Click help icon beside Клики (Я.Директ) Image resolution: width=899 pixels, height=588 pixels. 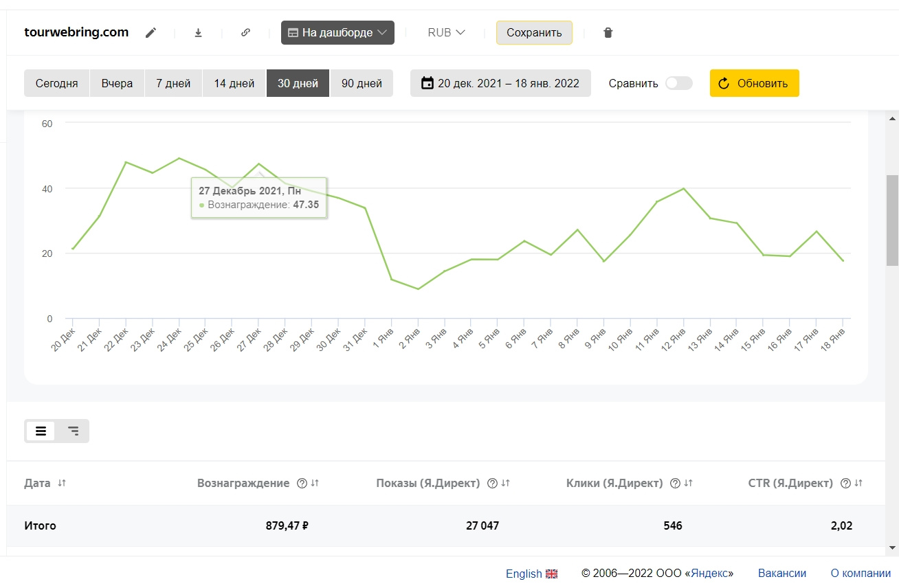pyautogui.click(x=675, y=484)
